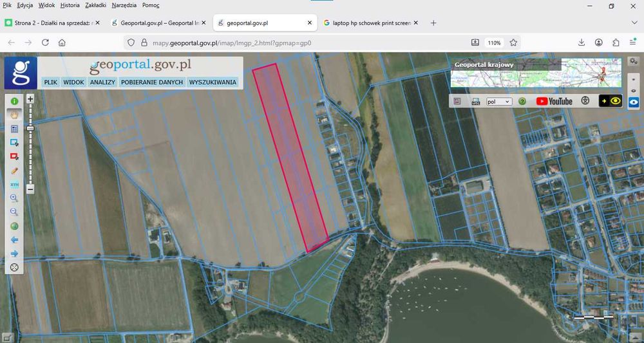644x343 pixels.
Task: Go to next map view arrow
Action: [14, 254]
